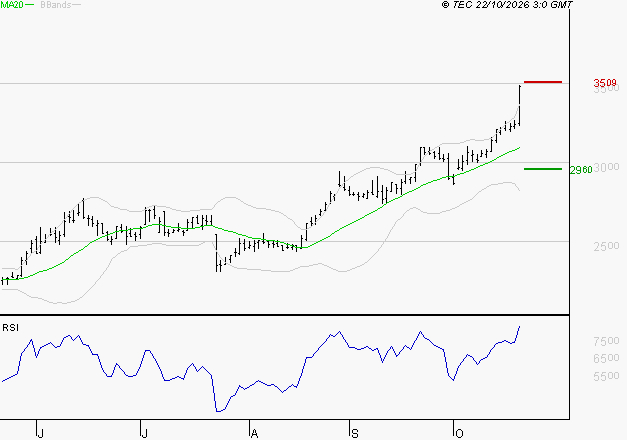Click the 5500 RSI axis label

[x=607, y=376]
